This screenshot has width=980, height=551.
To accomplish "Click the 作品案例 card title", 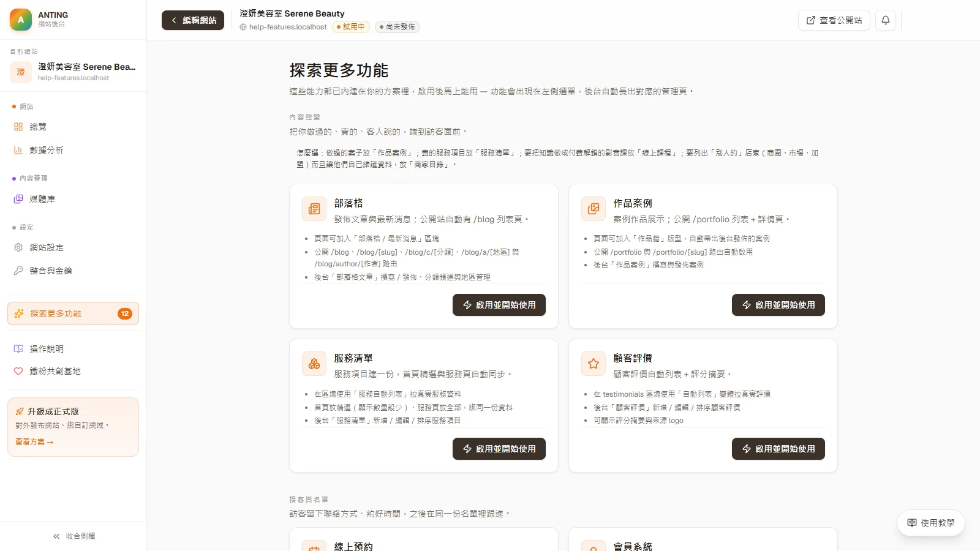I will pyautogui.click(x=633, y=203).
